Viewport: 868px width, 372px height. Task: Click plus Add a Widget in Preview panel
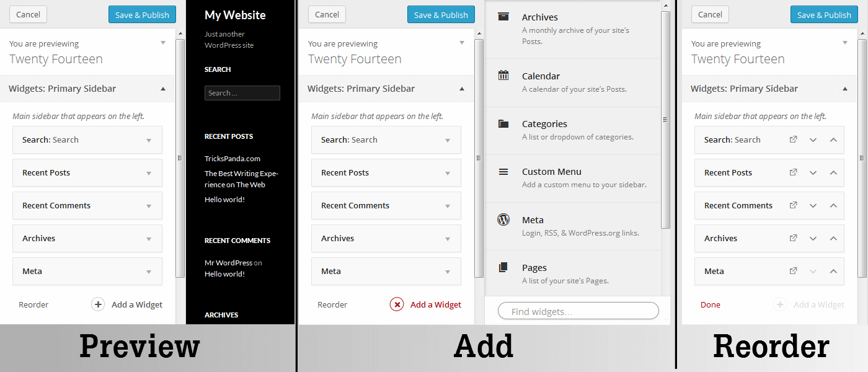tap(98, 304)
